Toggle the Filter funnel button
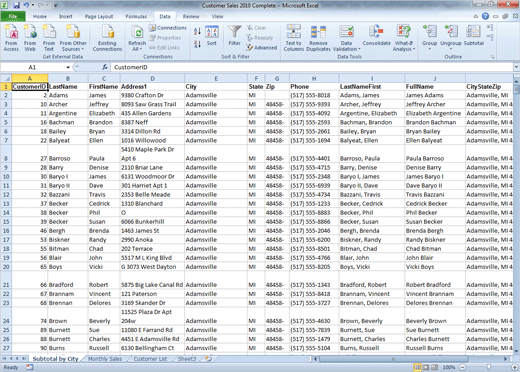This screenshot has height=372, width=520. 235,35
